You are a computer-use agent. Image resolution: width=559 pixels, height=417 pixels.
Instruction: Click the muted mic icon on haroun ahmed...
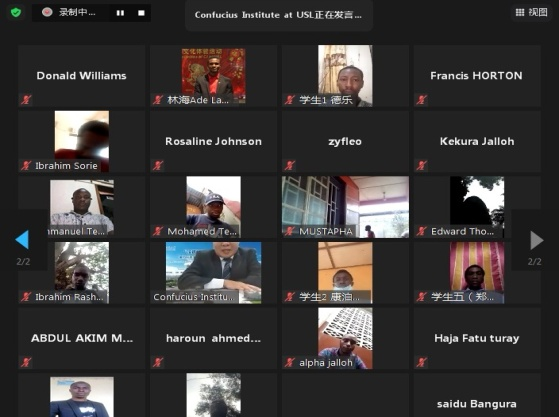(158, 362)
